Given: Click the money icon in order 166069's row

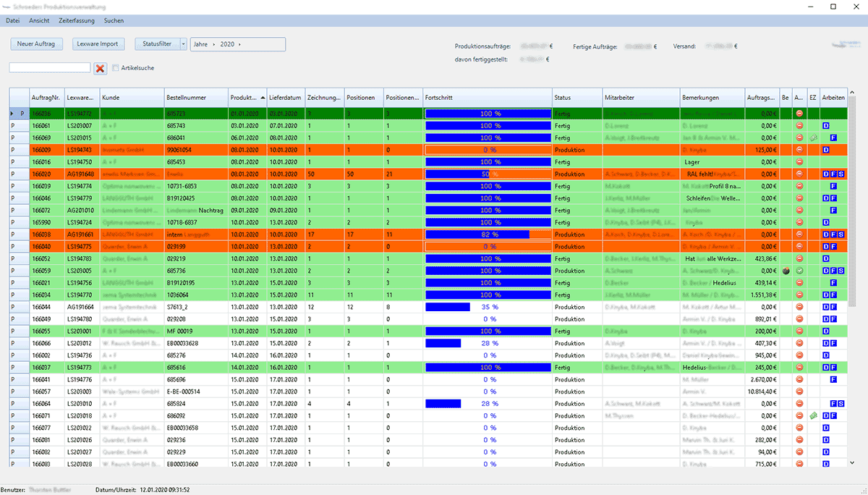Looking at the screenshot, I should point(813,137).
